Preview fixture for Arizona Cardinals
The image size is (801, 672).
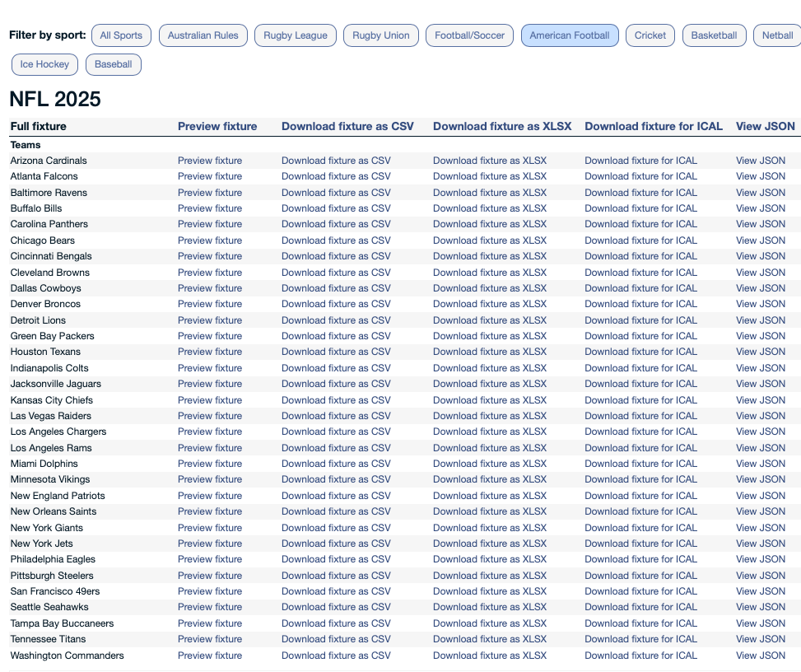210,161
